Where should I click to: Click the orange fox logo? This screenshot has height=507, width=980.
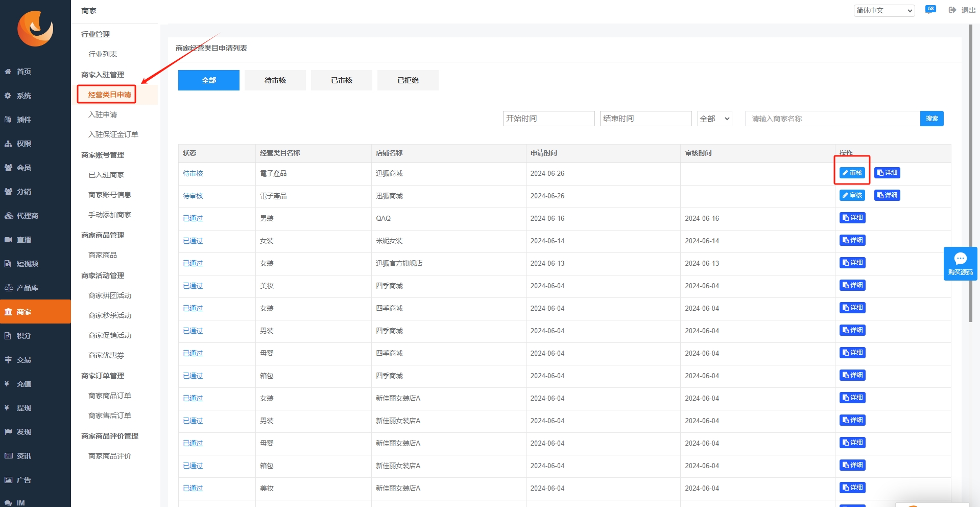click(x=35, y=29)
